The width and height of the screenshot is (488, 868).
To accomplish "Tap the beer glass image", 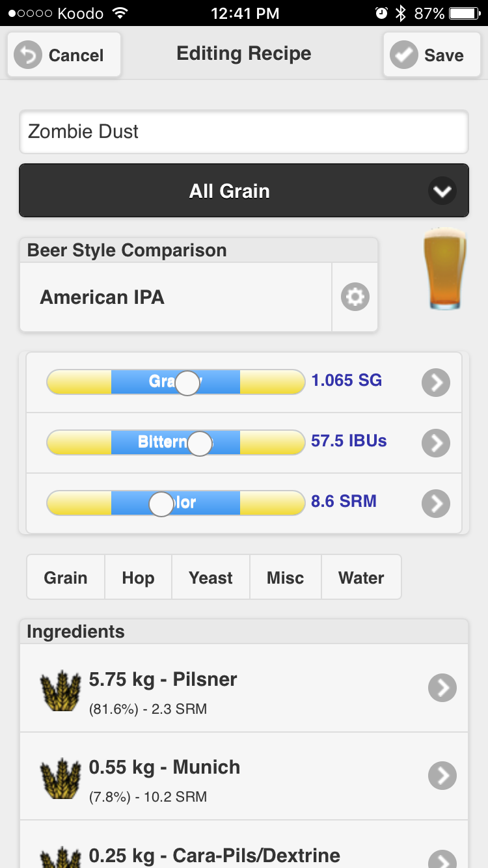I will pos(445,268).
